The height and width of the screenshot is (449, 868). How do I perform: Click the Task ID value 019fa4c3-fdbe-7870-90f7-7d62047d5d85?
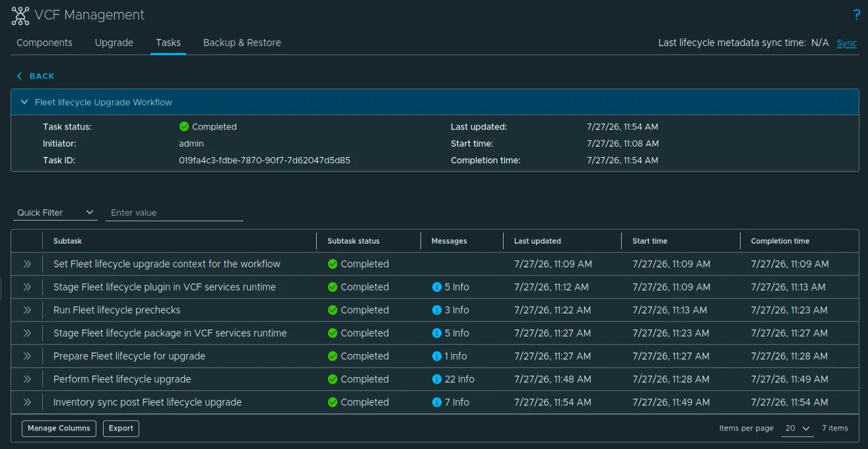coord(265,160)
